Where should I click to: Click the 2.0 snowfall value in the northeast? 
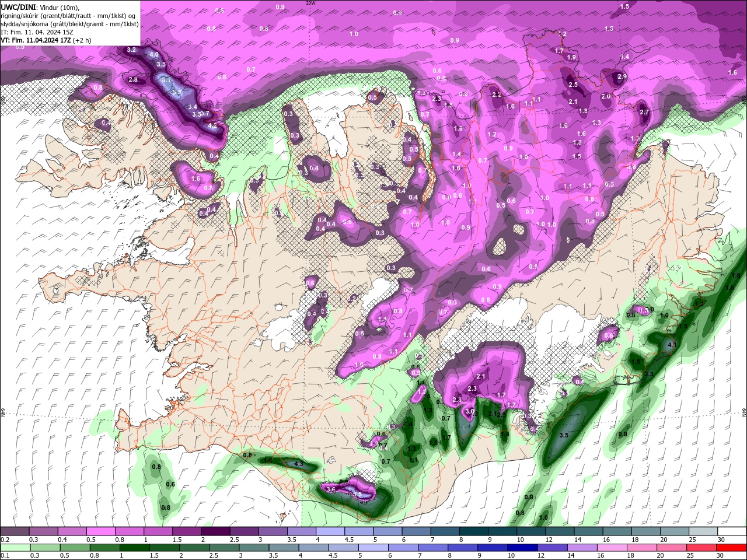point(606,97)
